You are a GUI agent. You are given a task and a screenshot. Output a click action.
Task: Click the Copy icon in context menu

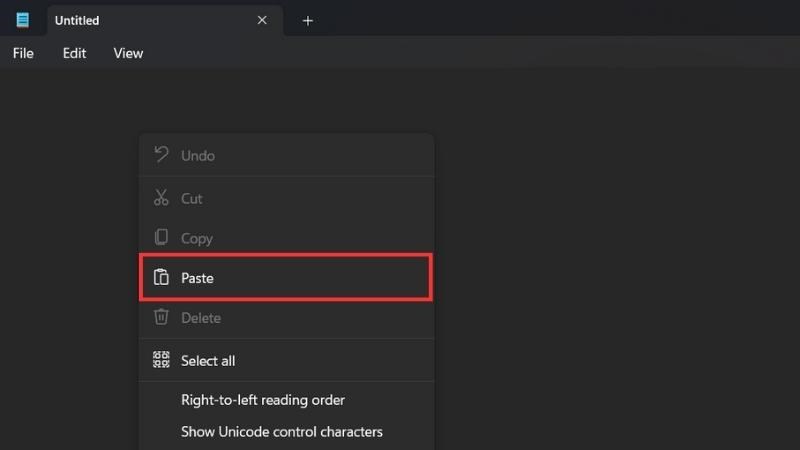click(161, 238)
